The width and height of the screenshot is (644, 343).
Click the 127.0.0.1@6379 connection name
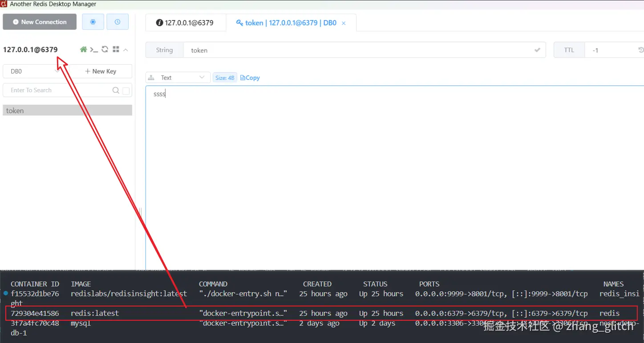[x=30, y=49]
